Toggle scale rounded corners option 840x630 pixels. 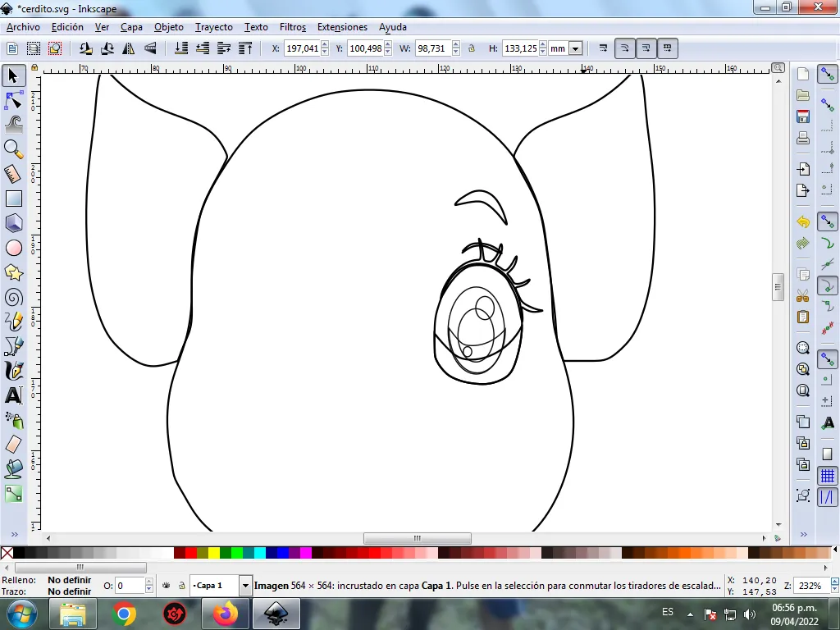click(624, 48)
